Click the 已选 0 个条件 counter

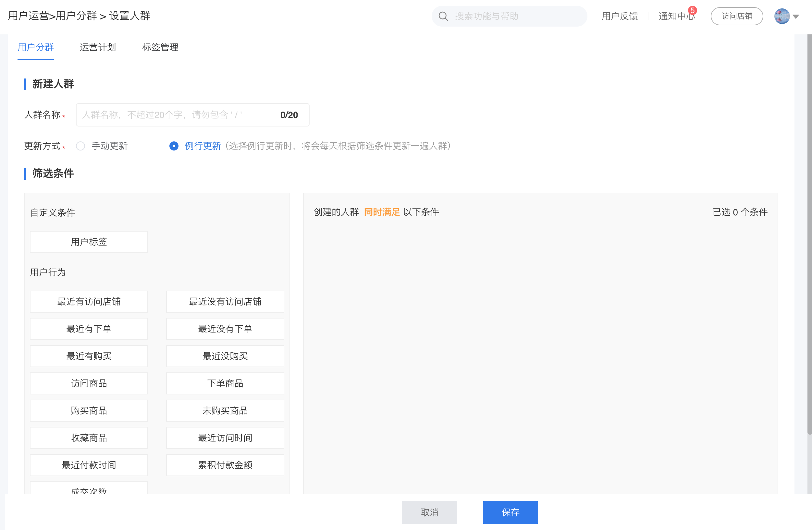click(x=740, y=212)
